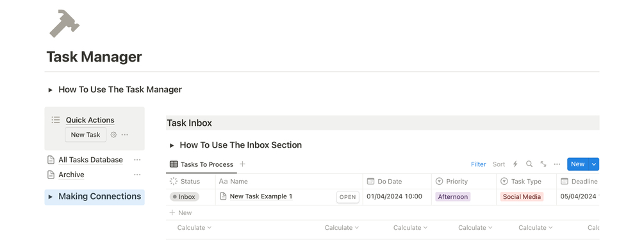
Task: Open the Archive page
Action: coord(71,175)
